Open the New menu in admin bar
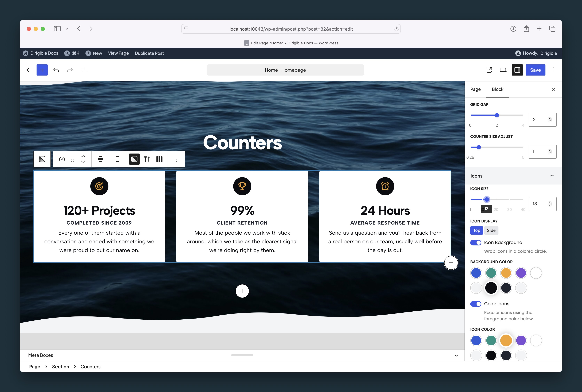 [x=94, y=53]
